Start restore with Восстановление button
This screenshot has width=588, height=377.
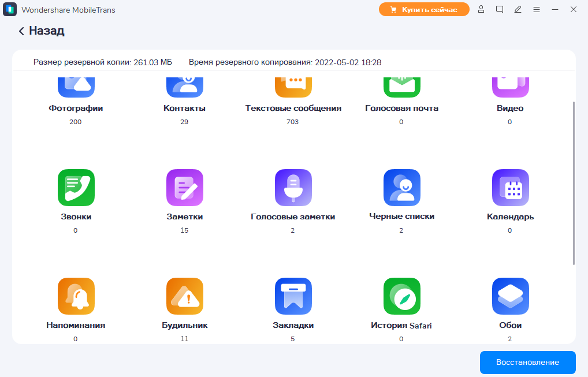[x=527, y=363]
